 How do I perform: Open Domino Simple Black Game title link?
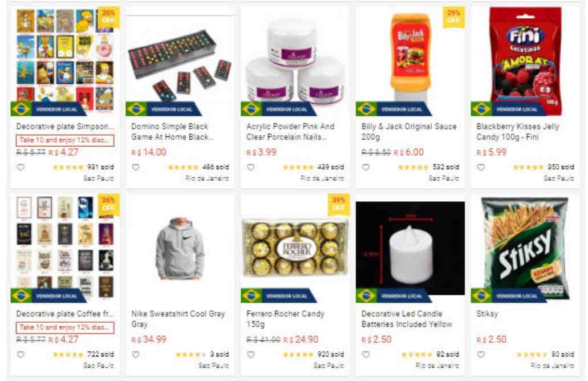point(172,132)
